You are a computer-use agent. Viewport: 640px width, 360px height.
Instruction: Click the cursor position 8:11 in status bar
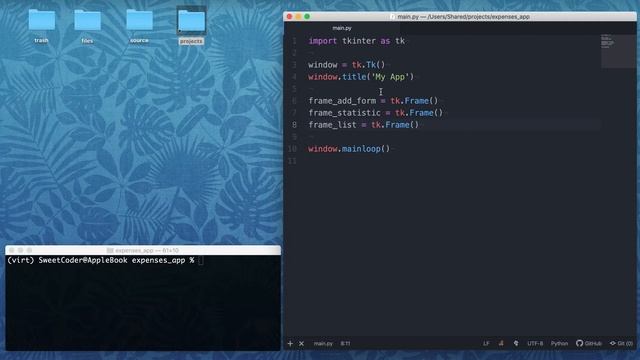(345, 344)
